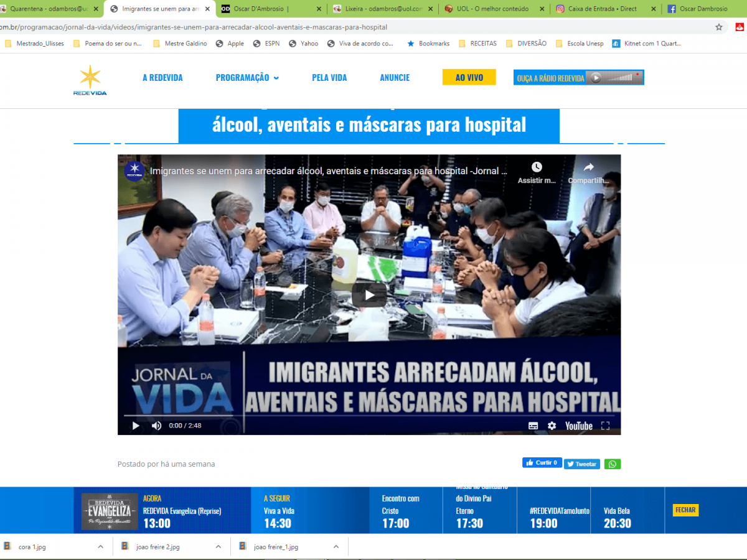Enter fullscreen mode on the video
Screen dimensions: 747x560
pos(605,426)
